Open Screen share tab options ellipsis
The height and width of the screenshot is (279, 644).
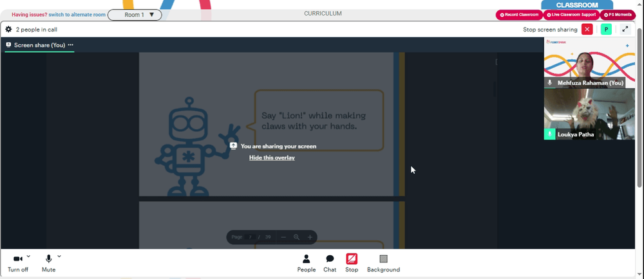(x=71, y=45)
